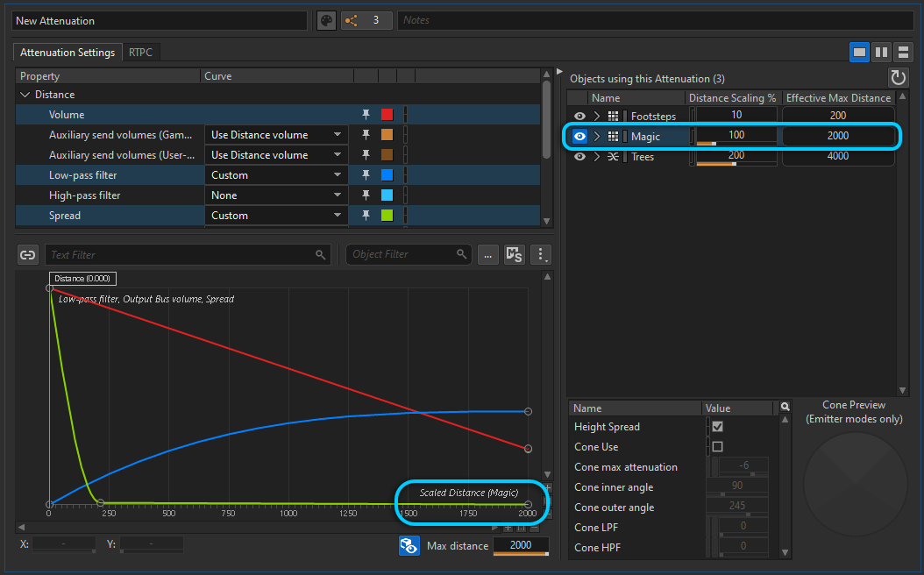Image resolution: width=924 pixels, height=575 pixels.
Task: Expand the Magic object row arrow
Action: (x=595, y=136)
